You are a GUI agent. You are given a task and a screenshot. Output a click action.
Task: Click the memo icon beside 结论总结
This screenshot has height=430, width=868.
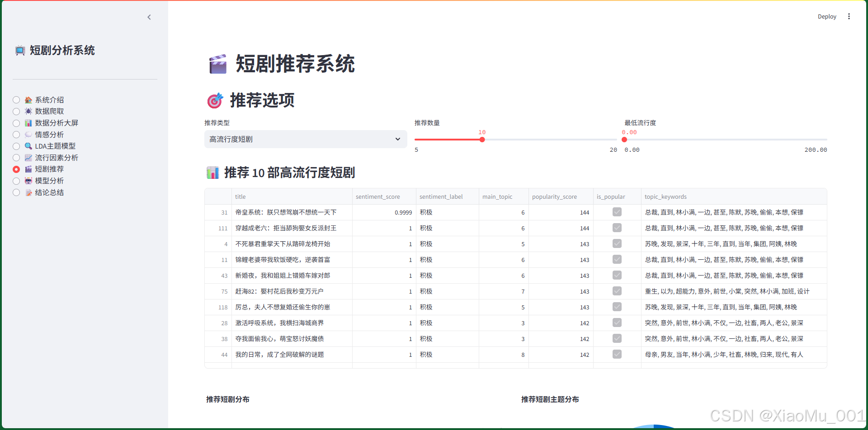click(28, 192)
